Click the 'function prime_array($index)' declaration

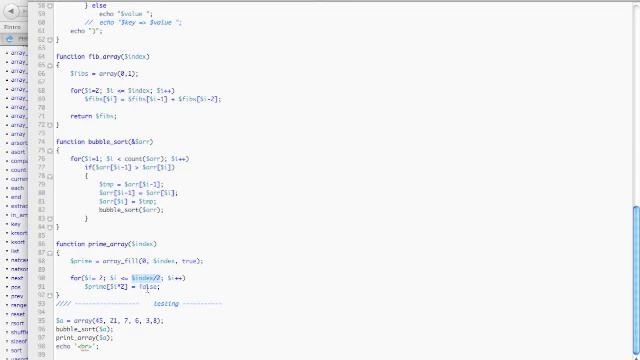click(x=106, y=244)
